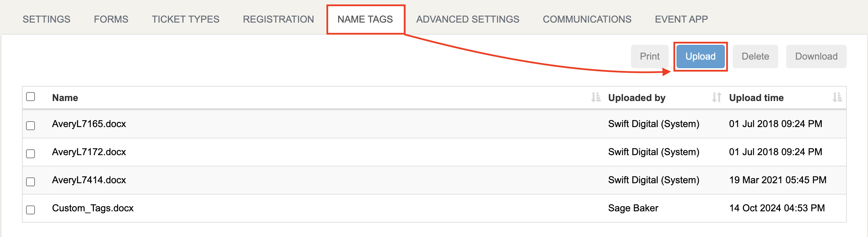Image resolution: width=868 pixels, height=237 pixels.
Task: Select the Custom_Tags.docx checkbox
Action: pyautogui.click(x=30, y=210)
